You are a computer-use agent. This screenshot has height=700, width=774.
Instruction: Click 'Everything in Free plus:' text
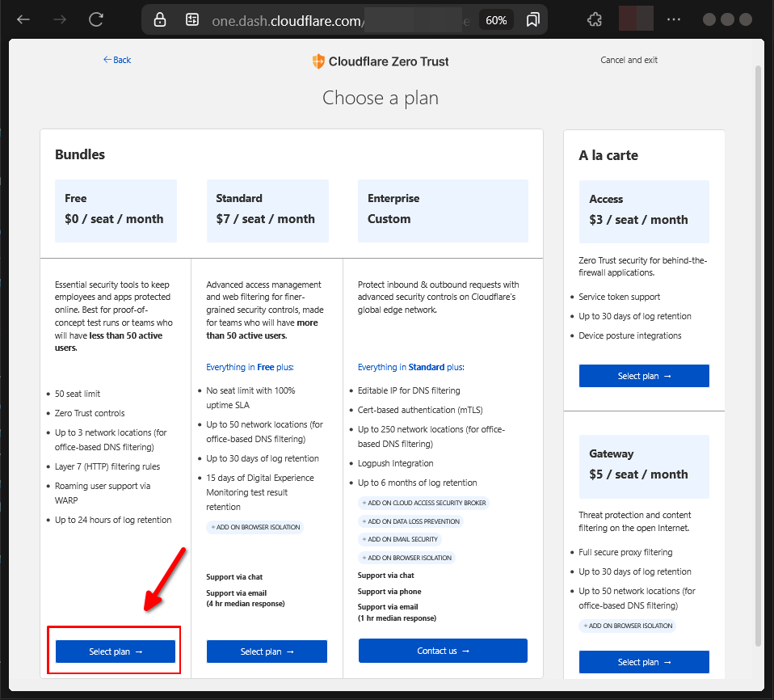tap(250, 367)
